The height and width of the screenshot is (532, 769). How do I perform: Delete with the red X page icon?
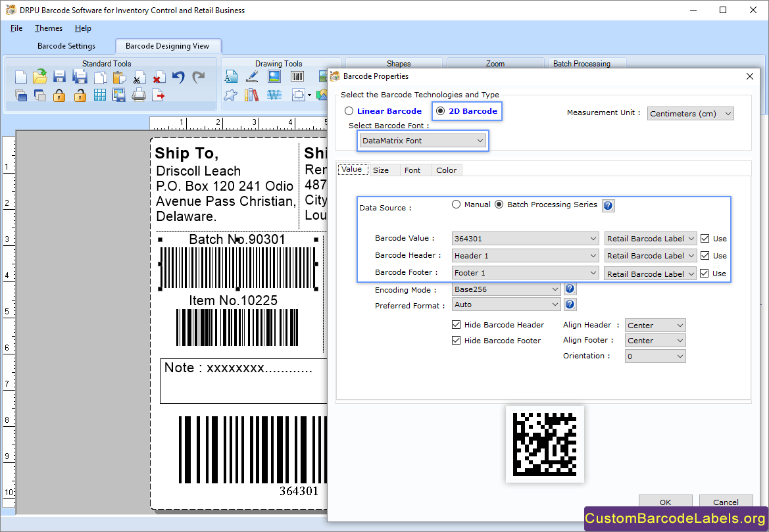(159, 78)
